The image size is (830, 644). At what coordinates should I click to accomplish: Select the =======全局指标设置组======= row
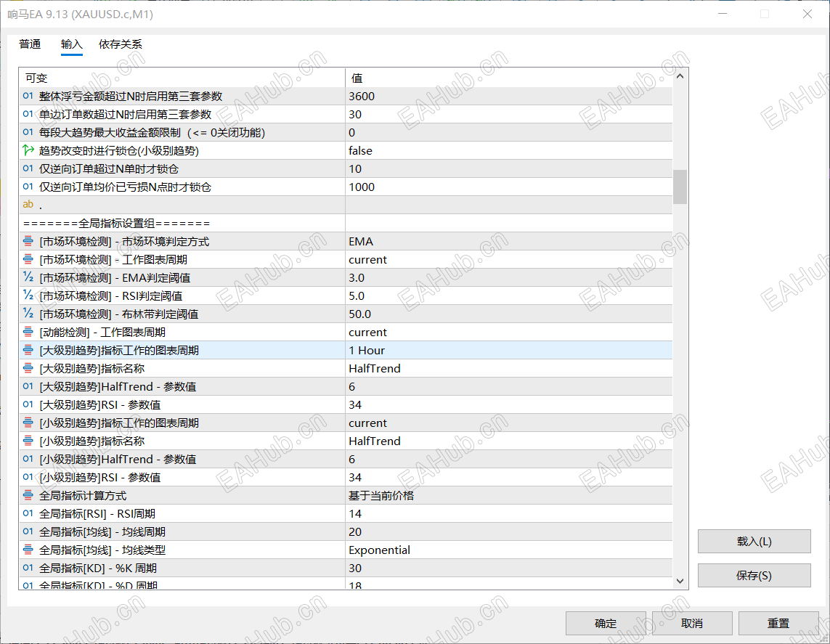(346, 223)
